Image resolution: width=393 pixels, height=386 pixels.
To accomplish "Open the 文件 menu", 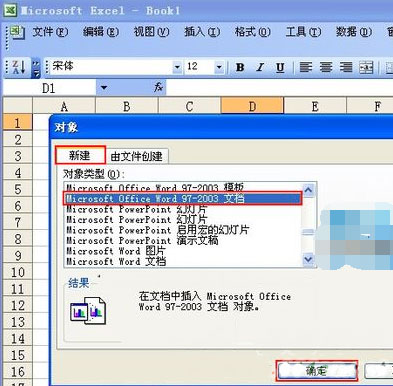I will pos(50,32).
